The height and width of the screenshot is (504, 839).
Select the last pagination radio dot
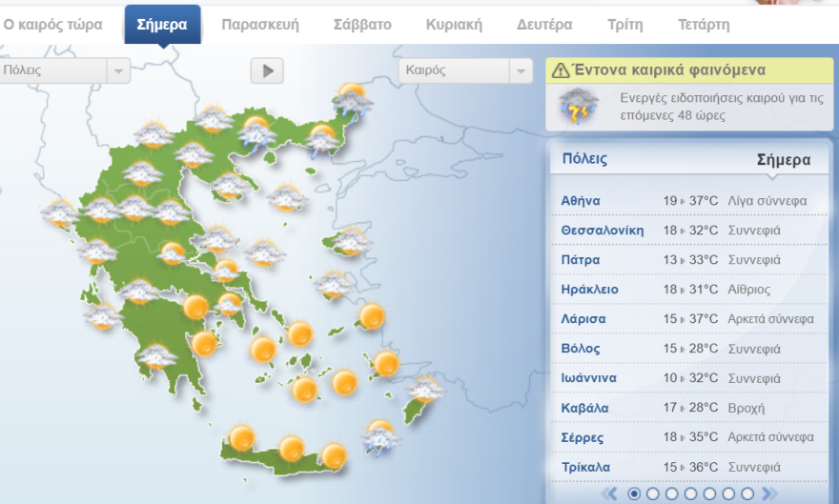[x=748, y=494]
